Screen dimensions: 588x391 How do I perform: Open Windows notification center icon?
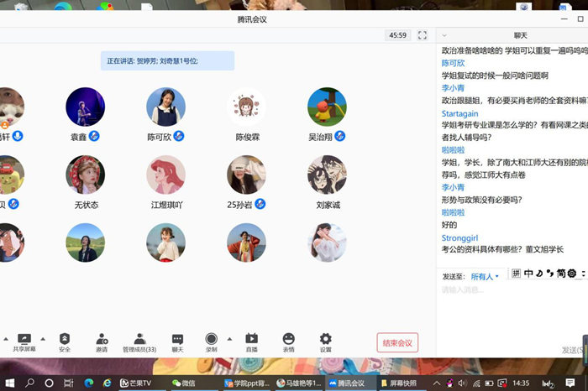click(x=570, y=383)
